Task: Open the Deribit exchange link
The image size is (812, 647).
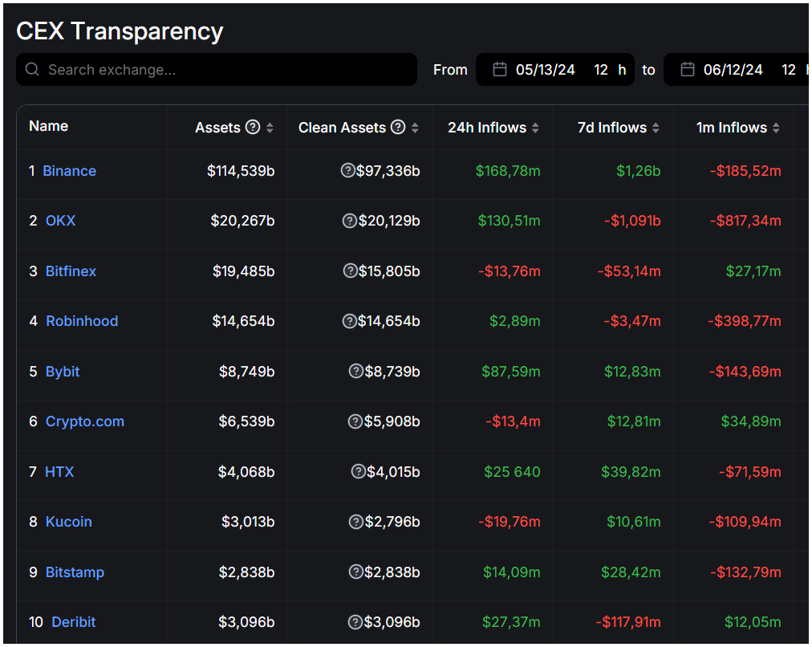Action: 74,622
